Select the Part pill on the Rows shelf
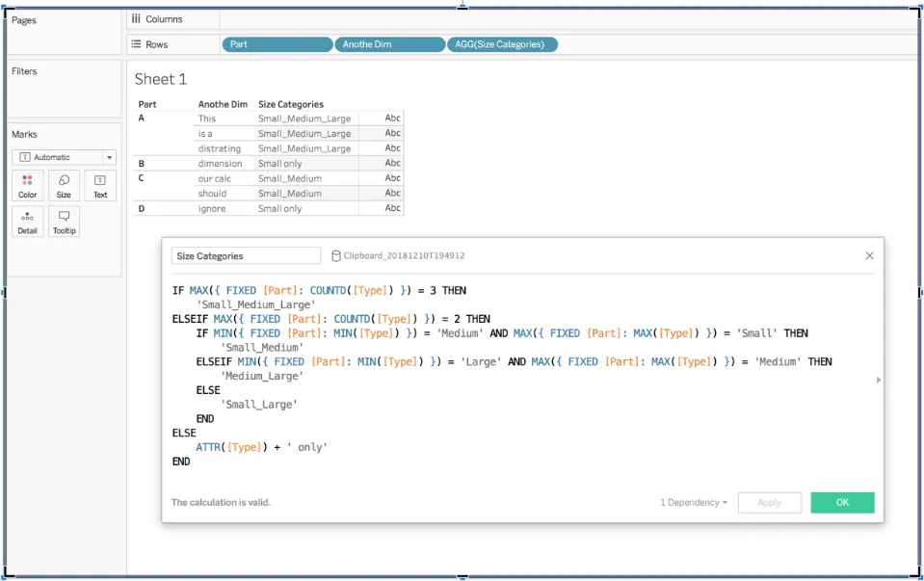 (277, 43)
